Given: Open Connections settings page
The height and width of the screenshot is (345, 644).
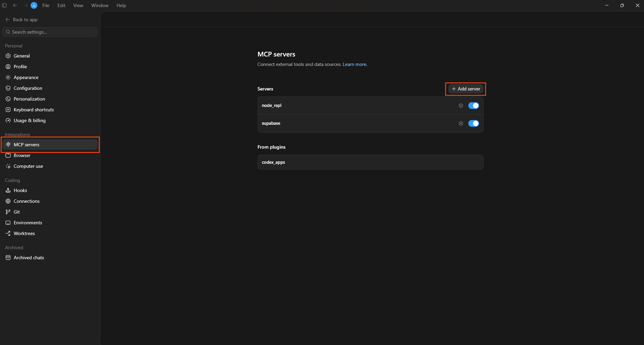Looking at the screenshot, I should click(x=50, y=201).
